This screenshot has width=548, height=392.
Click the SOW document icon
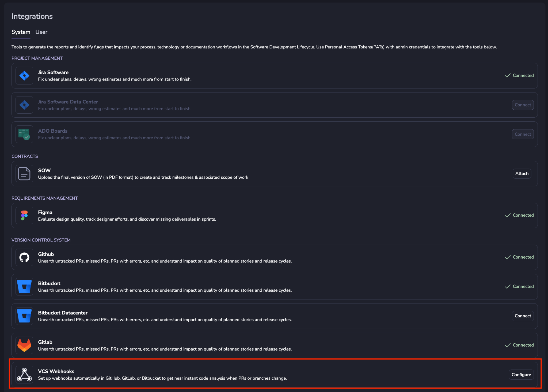coord(24,174)
